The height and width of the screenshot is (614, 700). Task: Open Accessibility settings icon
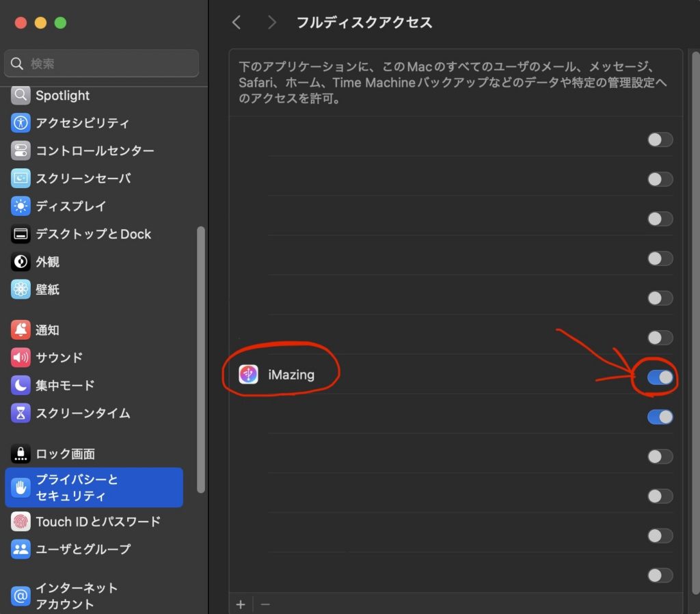(21, 123)
